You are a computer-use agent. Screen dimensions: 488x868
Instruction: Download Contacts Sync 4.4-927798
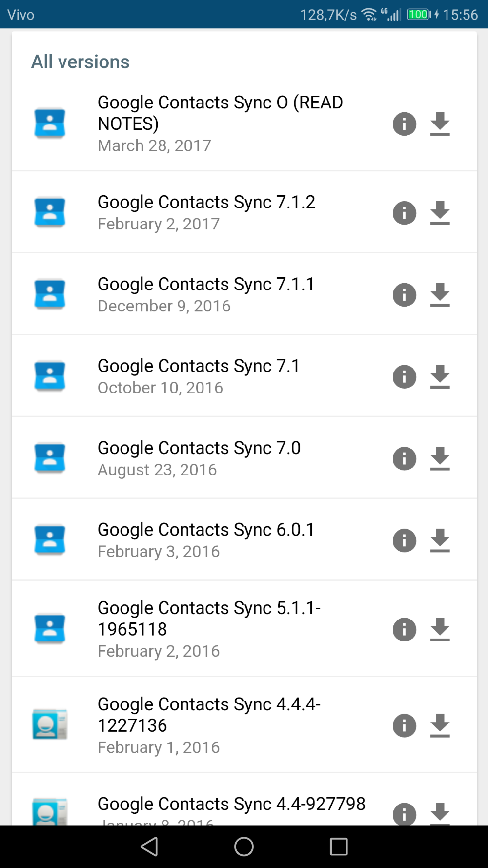440,814
